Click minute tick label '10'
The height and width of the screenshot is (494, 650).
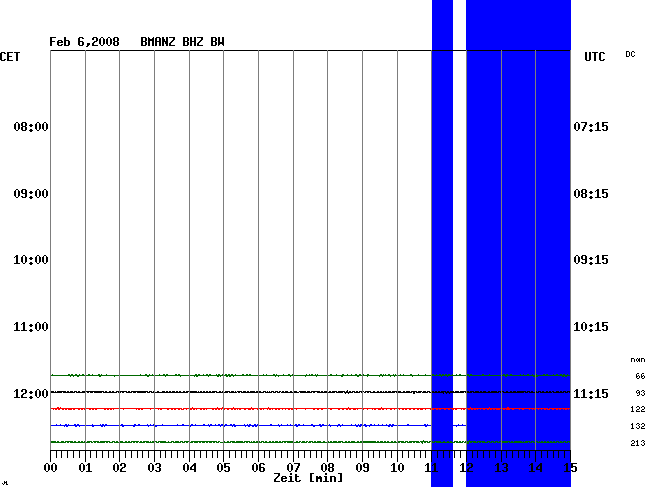click(398, 468)
